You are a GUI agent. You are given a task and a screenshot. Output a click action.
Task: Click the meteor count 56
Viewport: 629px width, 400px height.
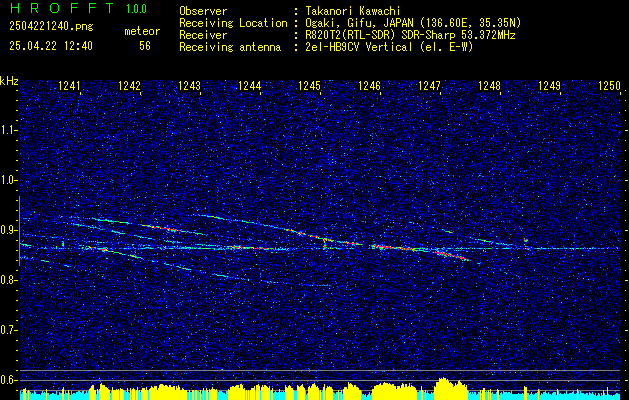(145, 46)
